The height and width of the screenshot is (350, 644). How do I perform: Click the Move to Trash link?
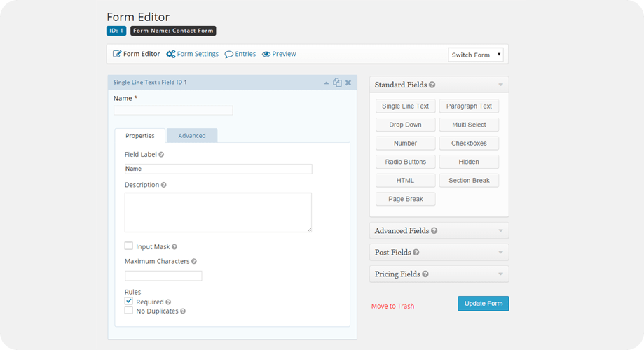pos(392,307)
